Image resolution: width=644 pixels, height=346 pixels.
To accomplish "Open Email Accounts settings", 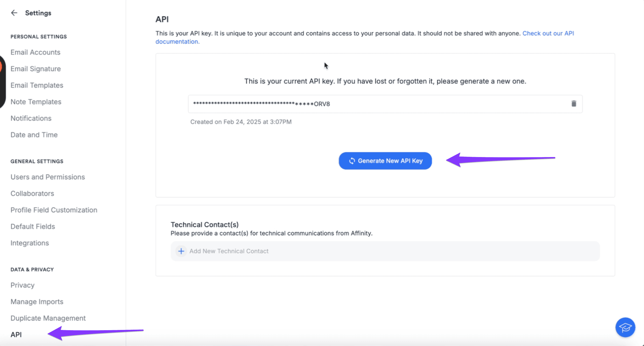I will click(35, 52).
